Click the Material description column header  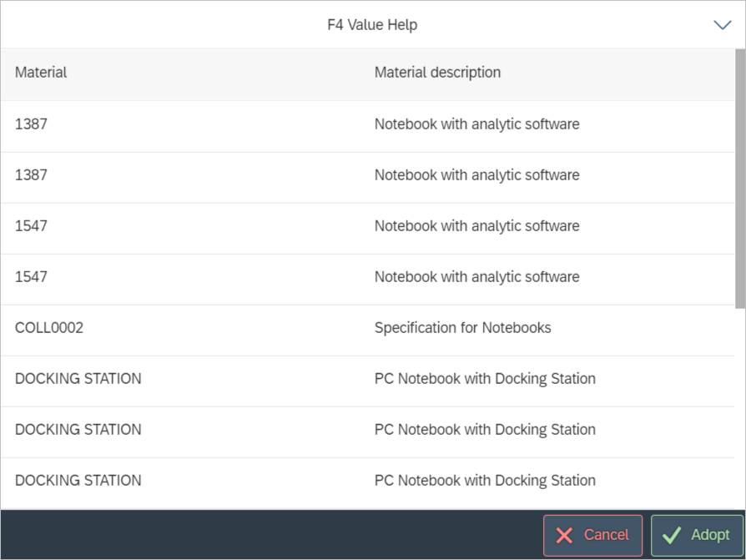(437, 73)
